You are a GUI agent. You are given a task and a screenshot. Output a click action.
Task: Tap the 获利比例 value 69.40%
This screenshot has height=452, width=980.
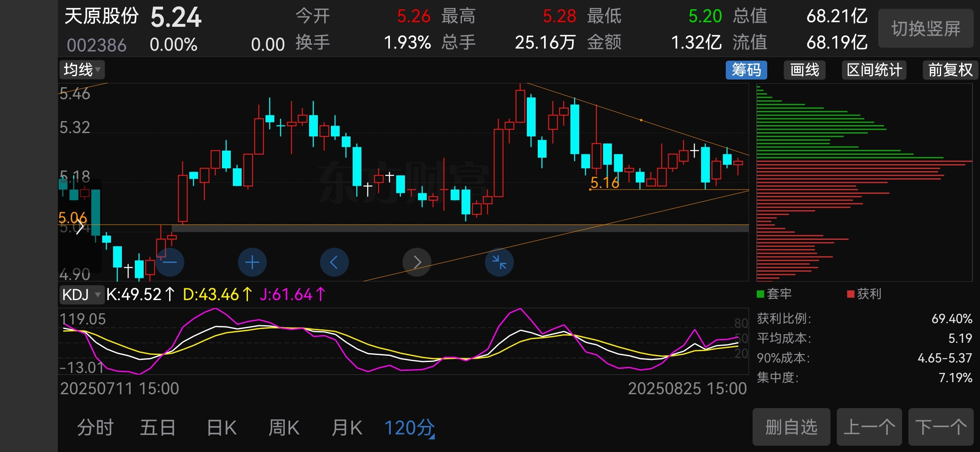[952, 319]
